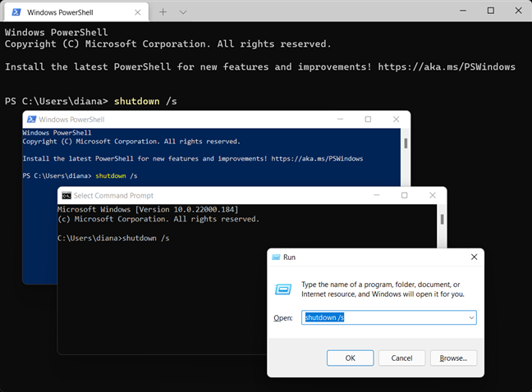
Task: Minimize the Select Command Prompt window
Action: (377, 195)
